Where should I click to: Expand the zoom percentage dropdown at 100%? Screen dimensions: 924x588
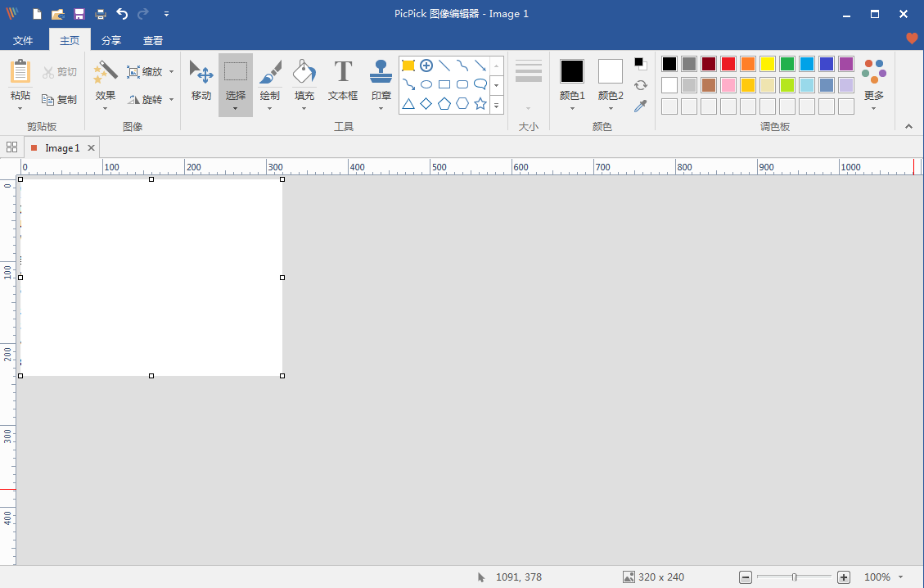click(x=901, y=577)
